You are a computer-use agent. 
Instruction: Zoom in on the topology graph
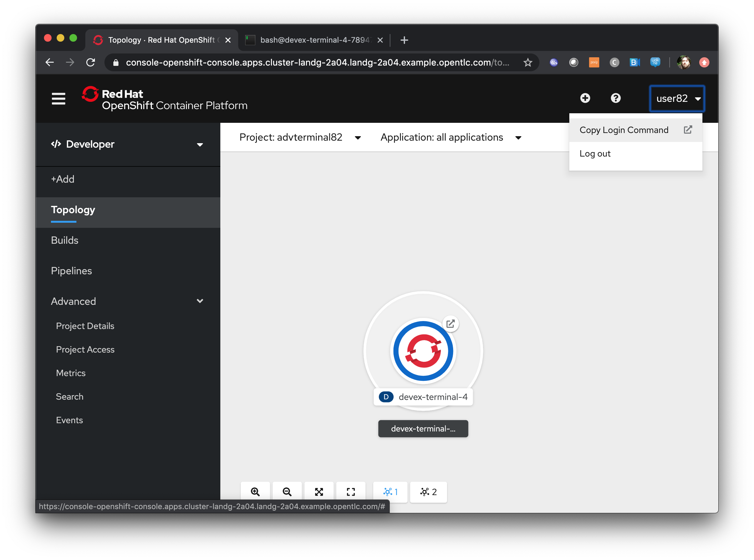click(255, 492)
